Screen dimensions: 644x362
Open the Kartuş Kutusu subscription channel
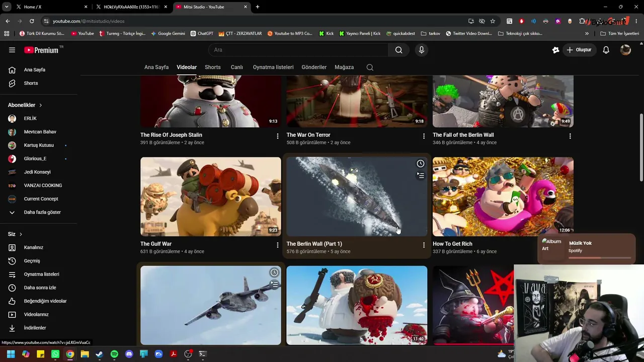point(38,145)
